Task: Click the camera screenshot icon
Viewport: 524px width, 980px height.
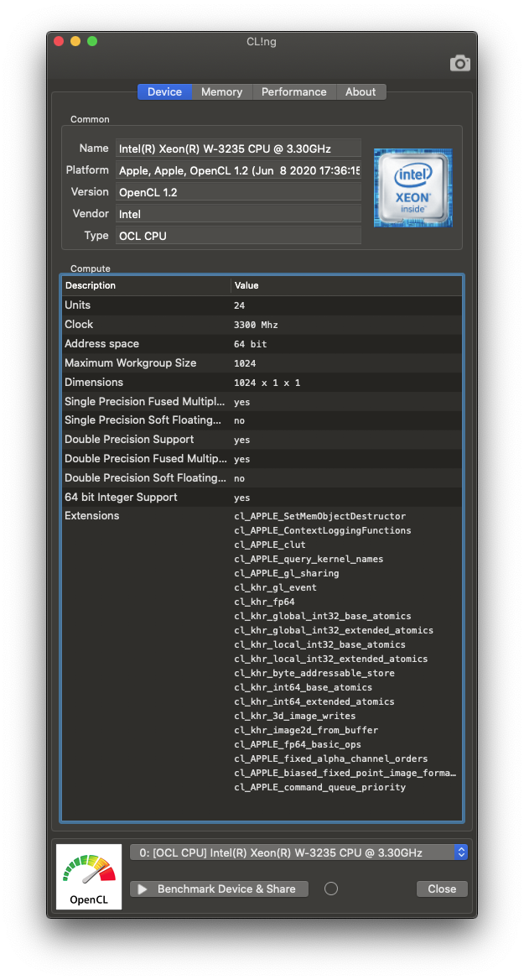Action: [459, 64]
